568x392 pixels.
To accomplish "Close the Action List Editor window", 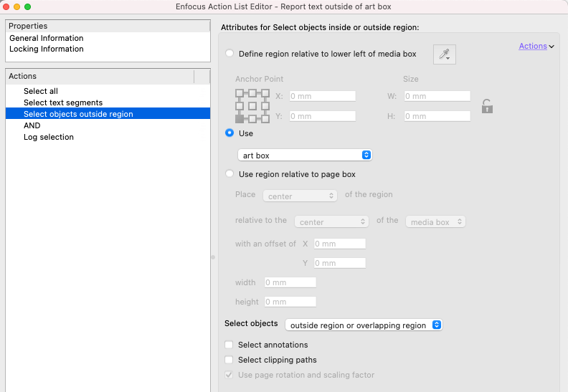I will (x=6, y=6).
